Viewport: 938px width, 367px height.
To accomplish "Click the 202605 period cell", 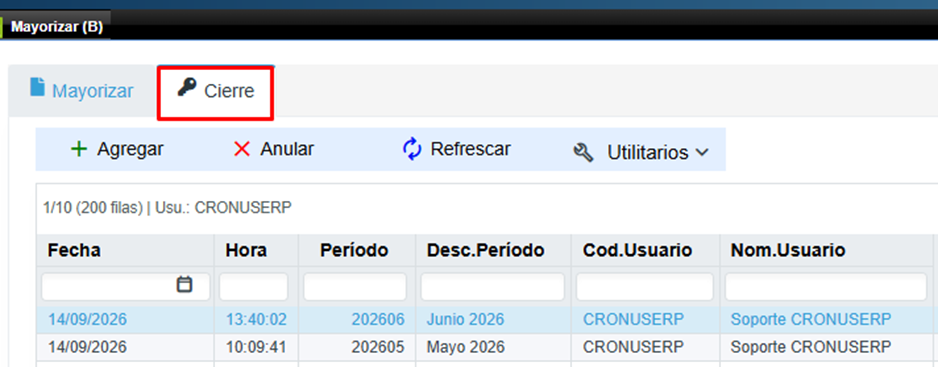I will (x=378, y=347).
